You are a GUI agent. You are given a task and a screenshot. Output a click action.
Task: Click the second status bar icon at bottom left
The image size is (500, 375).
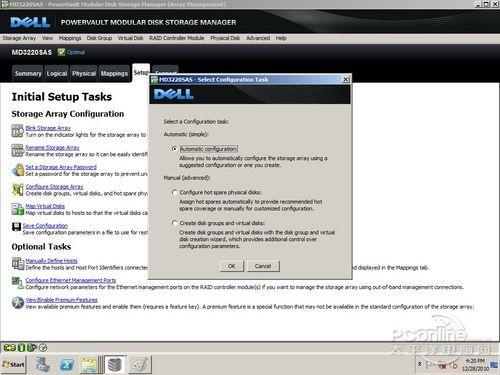pyautogui.click(x=21, y=348)
